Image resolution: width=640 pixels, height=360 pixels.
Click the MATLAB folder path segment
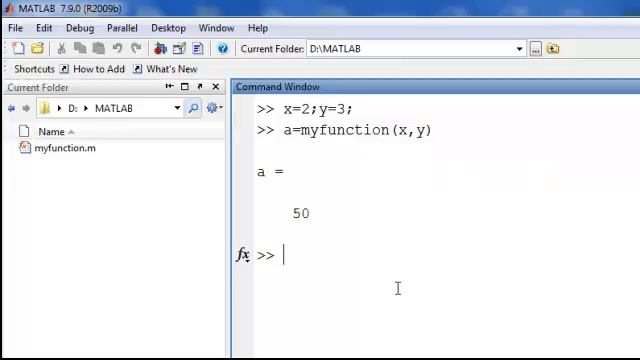113,109
